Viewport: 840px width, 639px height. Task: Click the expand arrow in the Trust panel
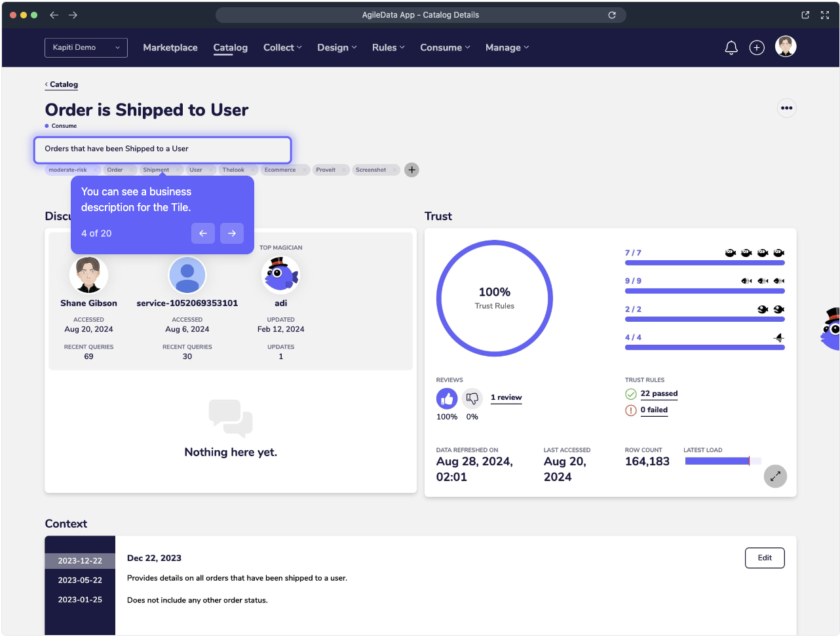click(x=775, y=476)
